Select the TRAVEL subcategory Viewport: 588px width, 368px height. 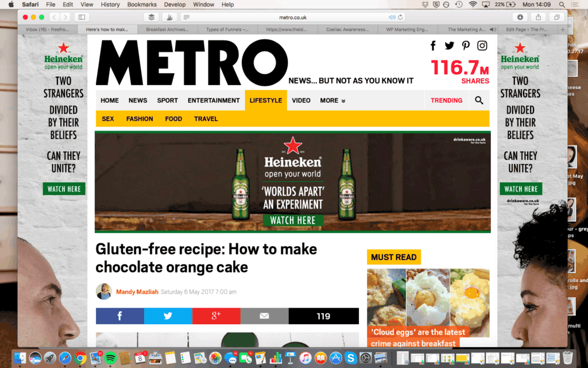(206, 118)
